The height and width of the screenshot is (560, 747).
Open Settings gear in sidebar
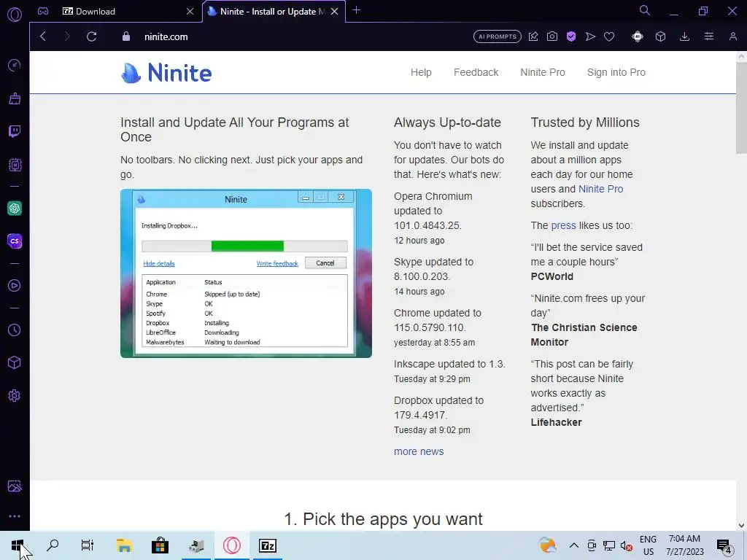click(15, 396)
